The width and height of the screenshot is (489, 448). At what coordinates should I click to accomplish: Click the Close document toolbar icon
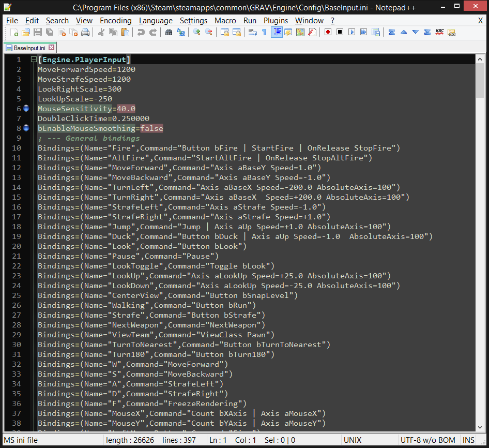point(62,32)
